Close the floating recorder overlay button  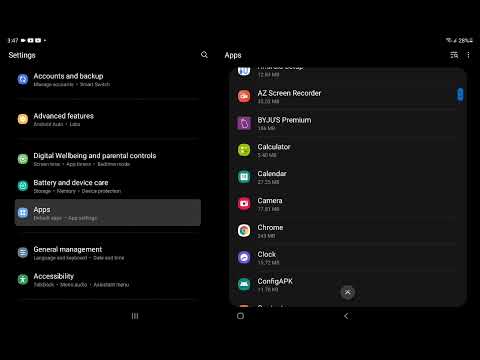(x=348, y=292)
